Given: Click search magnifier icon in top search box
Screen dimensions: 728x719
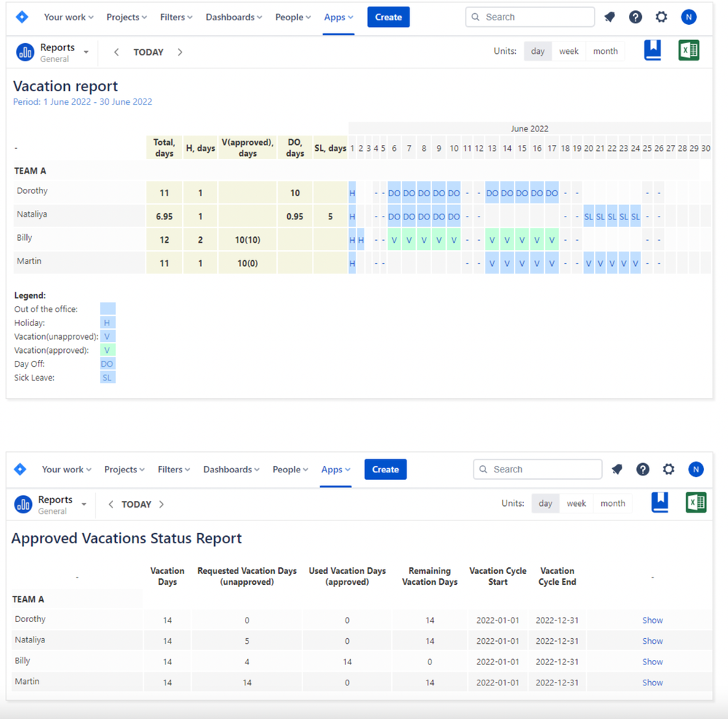Looking at the screenshot, I should [475, 18].
